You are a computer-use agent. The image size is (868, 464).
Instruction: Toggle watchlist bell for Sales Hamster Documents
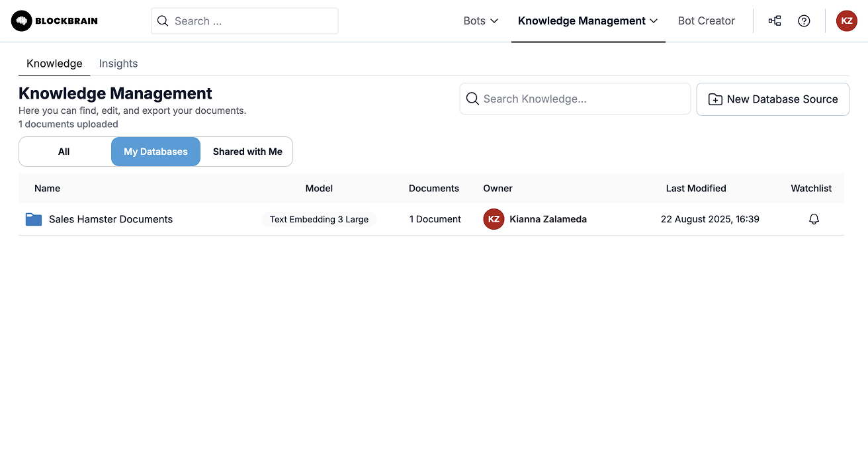[x=814, y=219]
